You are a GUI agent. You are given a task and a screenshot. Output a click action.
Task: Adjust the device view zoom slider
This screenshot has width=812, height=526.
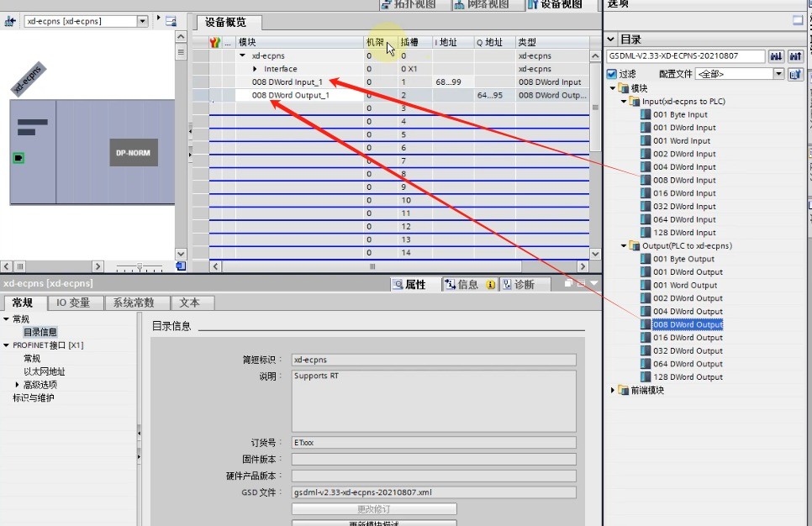pyautogui.click(x=140, y=267)
